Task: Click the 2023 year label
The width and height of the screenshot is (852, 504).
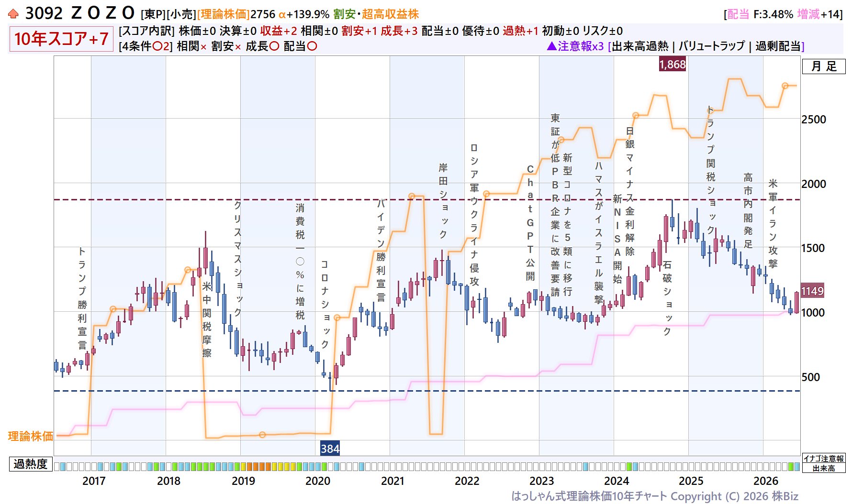Action: pos(542,481)
